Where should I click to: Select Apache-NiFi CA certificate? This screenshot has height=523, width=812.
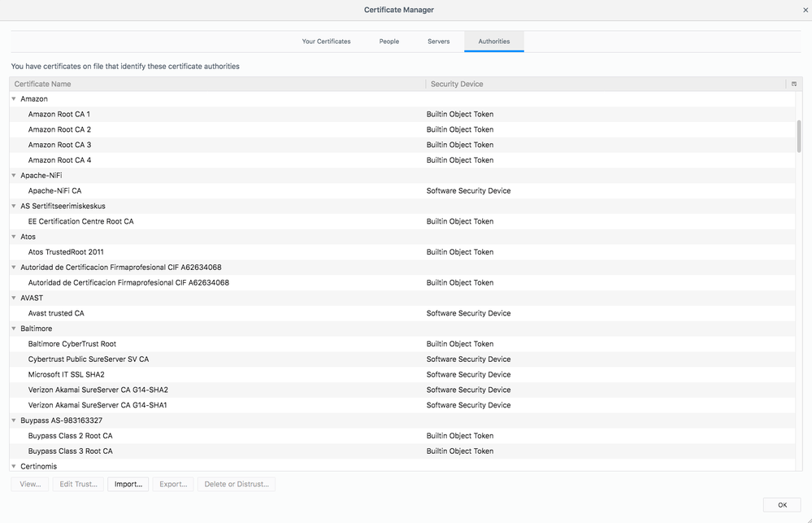(x=402, y=191)
